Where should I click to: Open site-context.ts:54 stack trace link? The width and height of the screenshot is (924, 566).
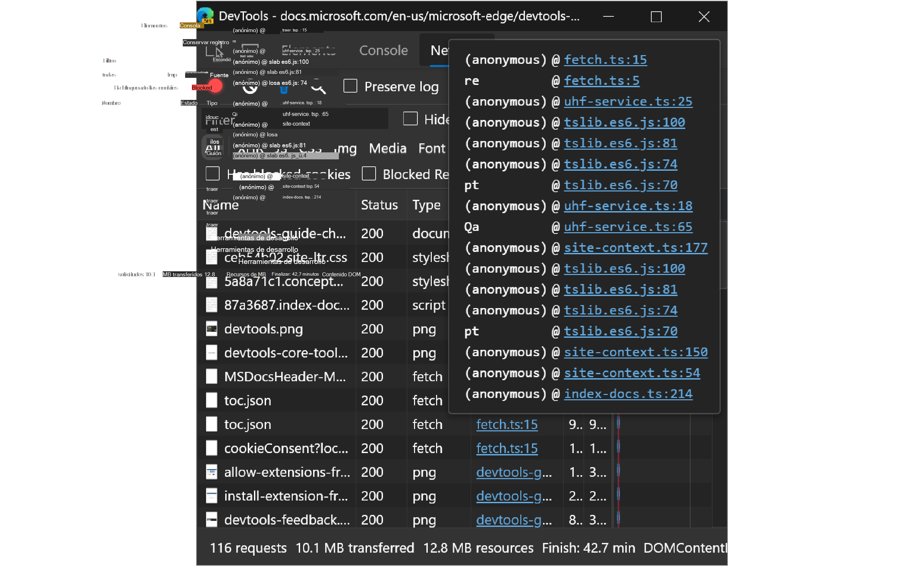coord(632,373)
